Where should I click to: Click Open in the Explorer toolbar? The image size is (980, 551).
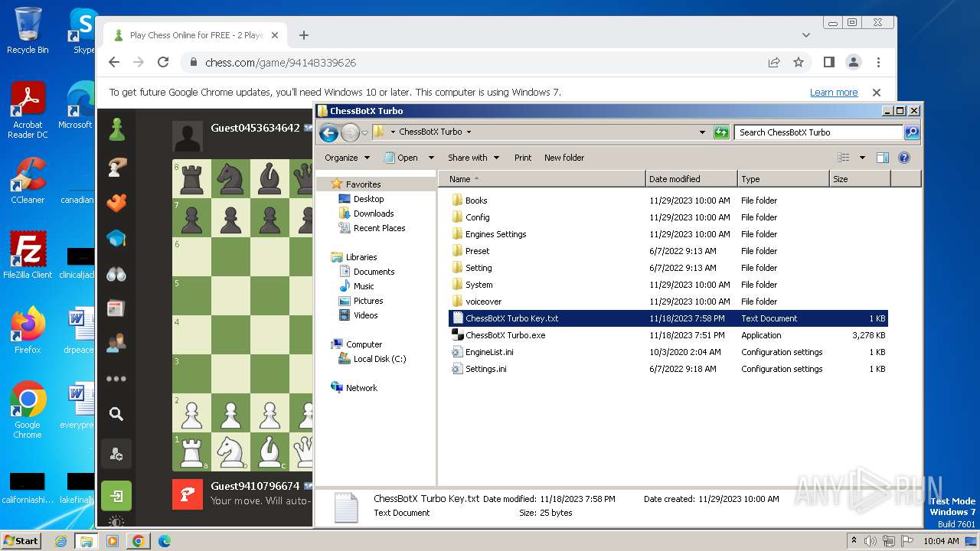pos(401,158)
